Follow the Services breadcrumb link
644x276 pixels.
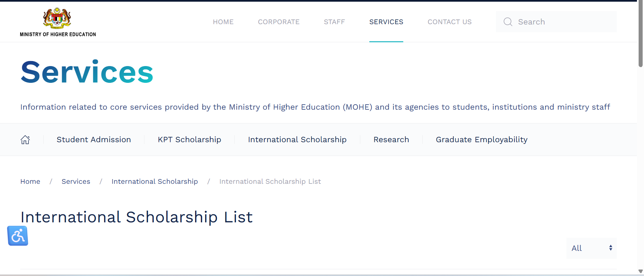click(76, 181)
